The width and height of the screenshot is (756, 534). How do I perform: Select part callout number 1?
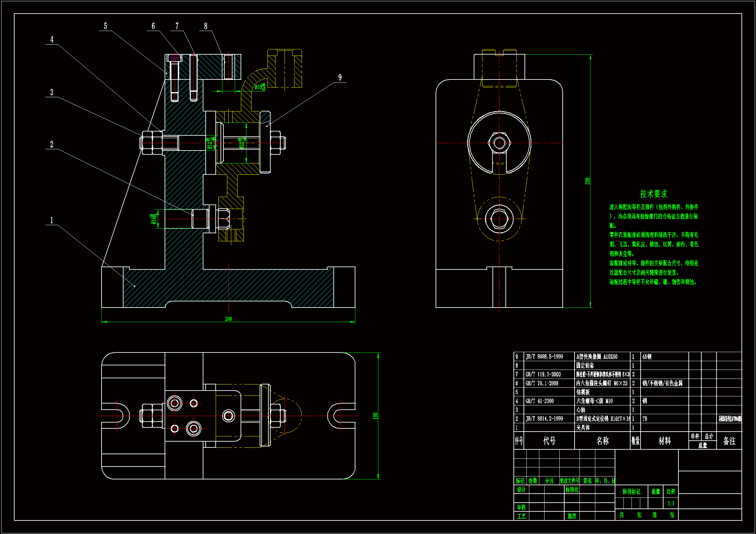52,220
